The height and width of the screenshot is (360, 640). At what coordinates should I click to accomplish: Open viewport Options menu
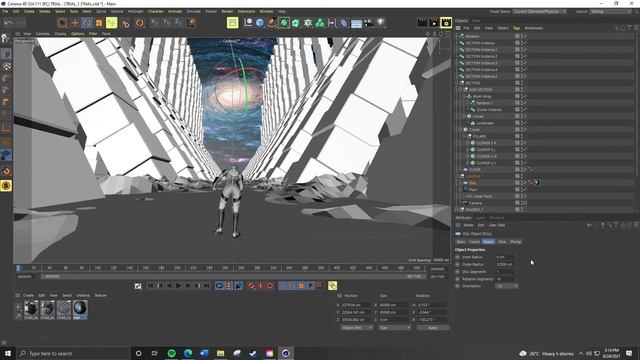point(78,34)
